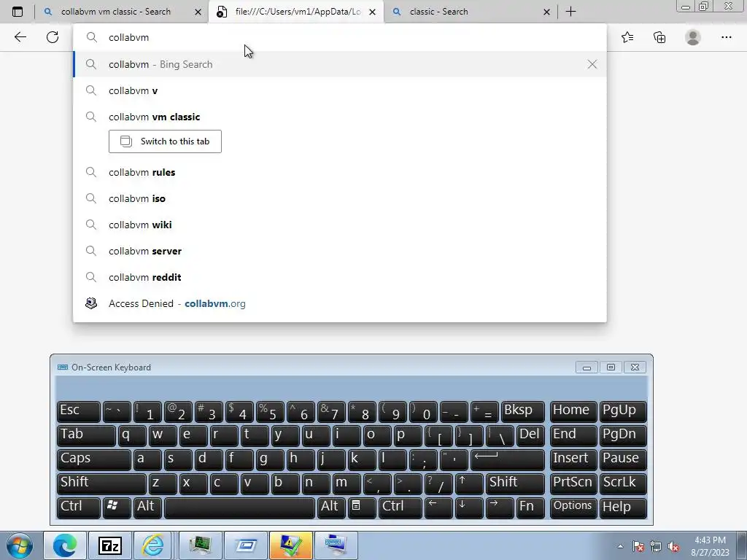Image resolution: width=747 pixels, height=560 pixels.
Task: Toggle the right Shift key on keyboard
Action: coord(516,483)
